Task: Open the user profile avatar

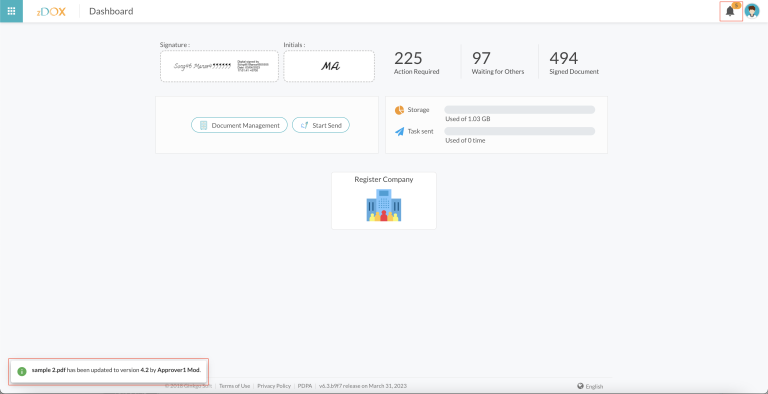Action: (752, 11)
